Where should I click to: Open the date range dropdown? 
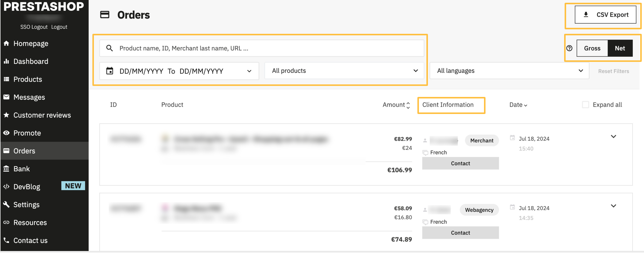[179, 71]
